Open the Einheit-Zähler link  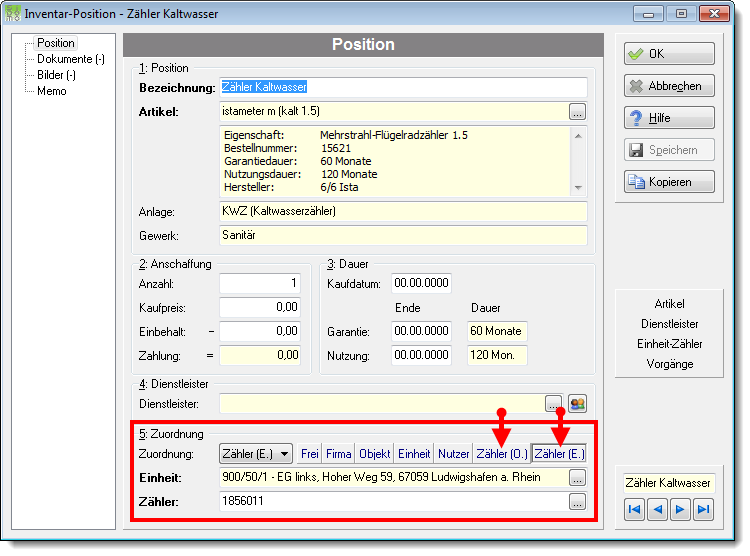pyautogui.click(x=669, y=344)
